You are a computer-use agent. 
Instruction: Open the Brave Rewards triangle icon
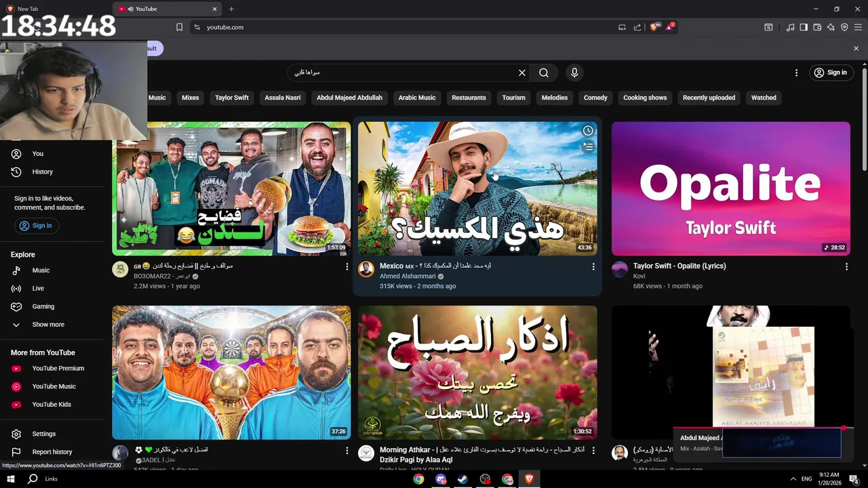click(670, 27)
